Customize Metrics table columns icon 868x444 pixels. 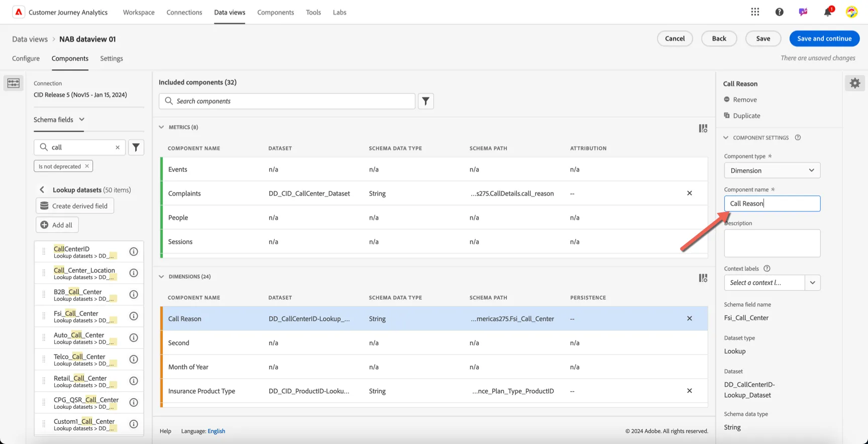pyautogui.click(x=703, y=129)
